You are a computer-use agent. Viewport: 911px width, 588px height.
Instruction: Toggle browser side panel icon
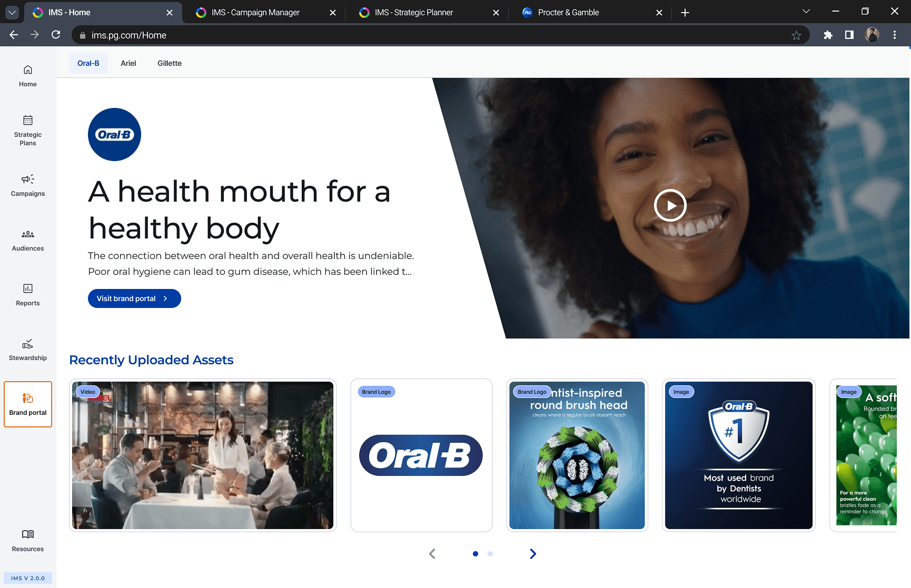(x=849, y=35)
